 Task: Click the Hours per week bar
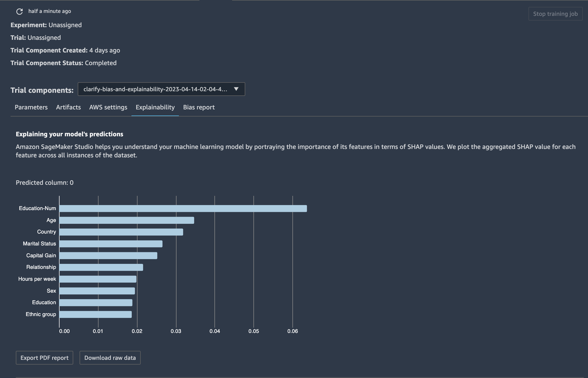pos(98,279)
